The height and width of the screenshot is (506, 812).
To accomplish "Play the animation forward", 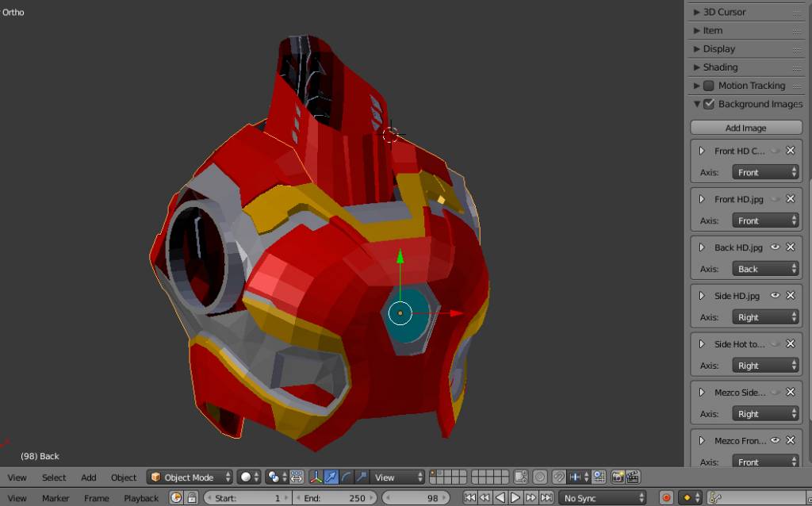I will pyautogui.click(x=515, y=498).
